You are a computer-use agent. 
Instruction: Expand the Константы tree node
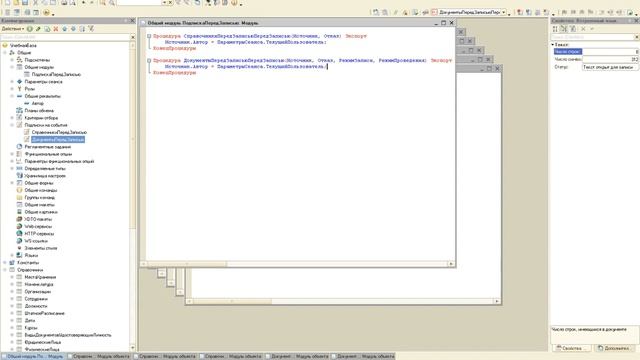tap(5, 262)
